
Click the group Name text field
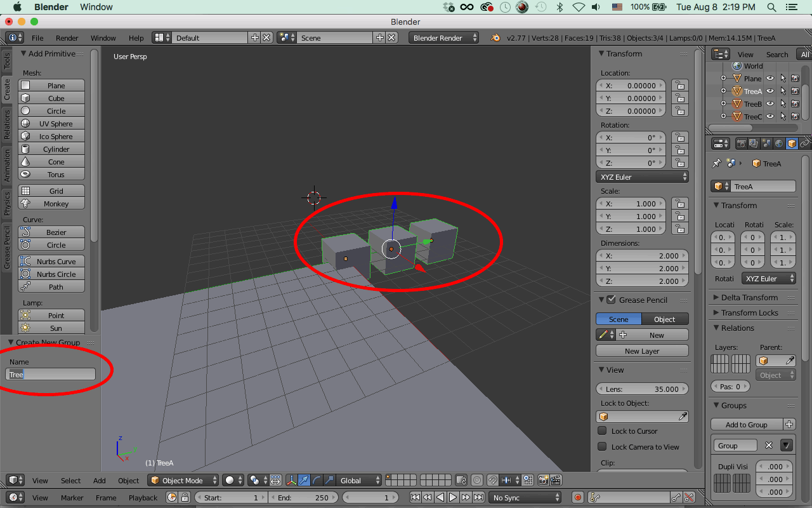point(51,374)
